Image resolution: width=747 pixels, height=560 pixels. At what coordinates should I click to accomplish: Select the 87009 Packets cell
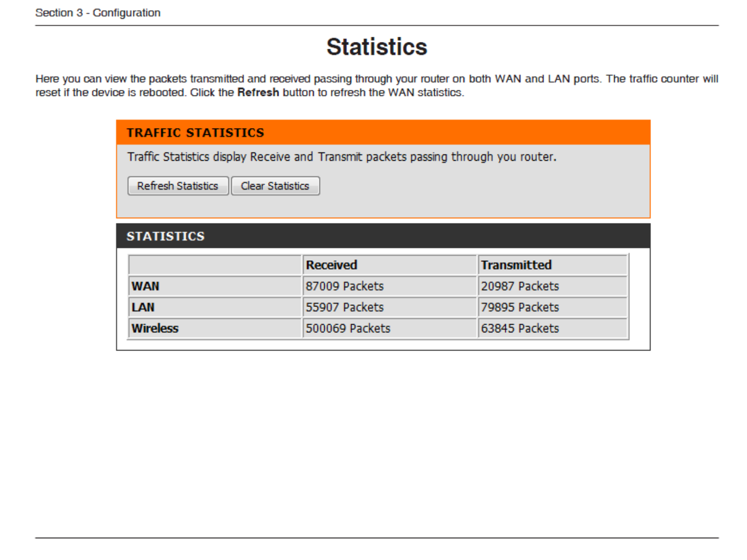point(390,286)
